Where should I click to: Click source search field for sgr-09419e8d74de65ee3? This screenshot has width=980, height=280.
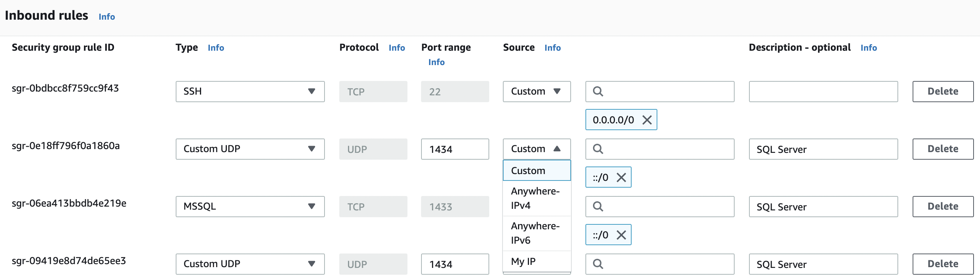tap(660, 264)
